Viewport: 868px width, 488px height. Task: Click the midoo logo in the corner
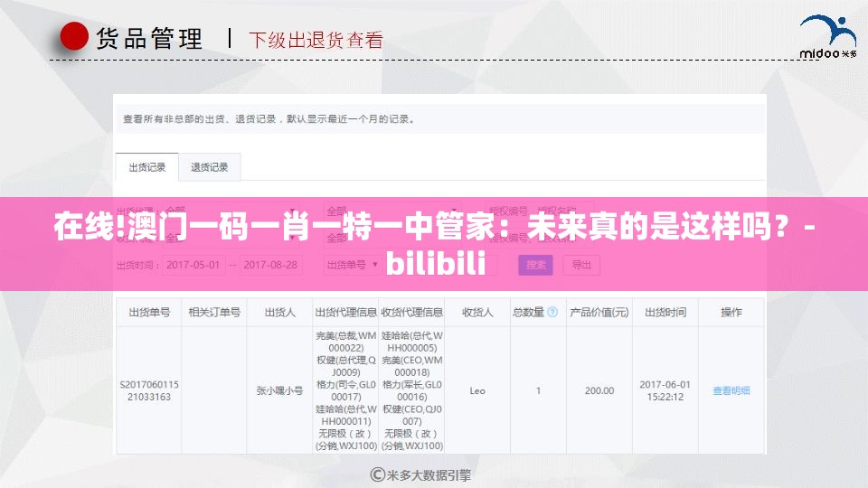(827, 36)
